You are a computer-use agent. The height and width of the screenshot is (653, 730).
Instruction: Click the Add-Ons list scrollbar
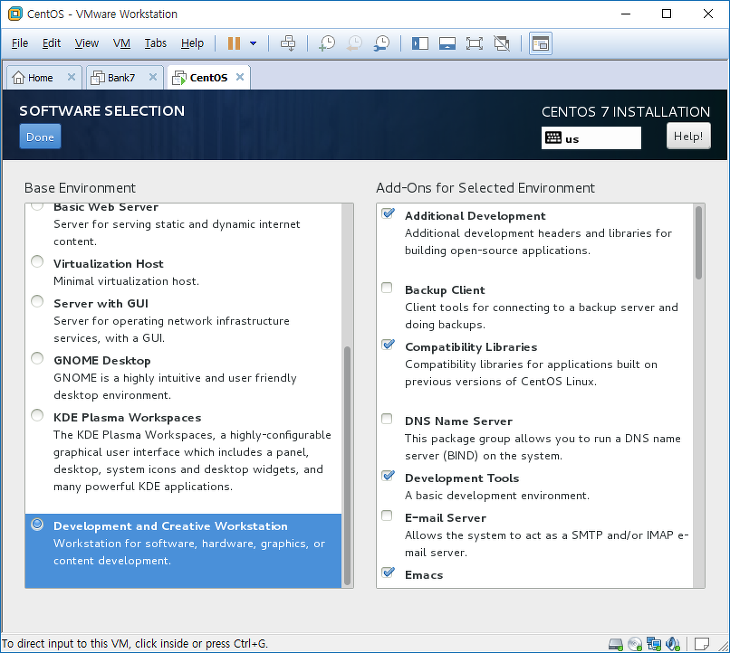pos(698,242)
